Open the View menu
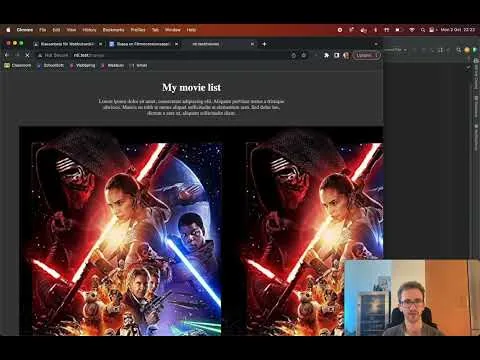The width and height of the screenshot is (480, 360). coord(71,30)
